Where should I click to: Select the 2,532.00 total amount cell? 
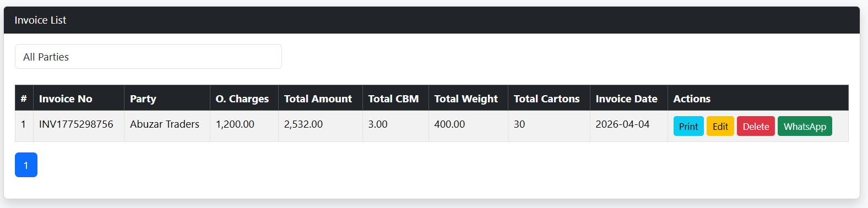tap(303, 124)
